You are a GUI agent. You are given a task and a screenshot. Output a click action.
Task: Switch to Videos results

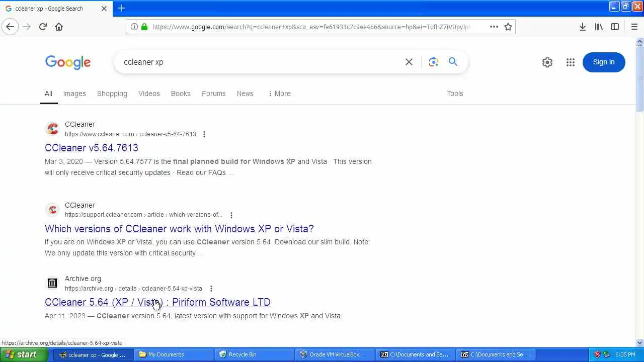pos(149,94)
